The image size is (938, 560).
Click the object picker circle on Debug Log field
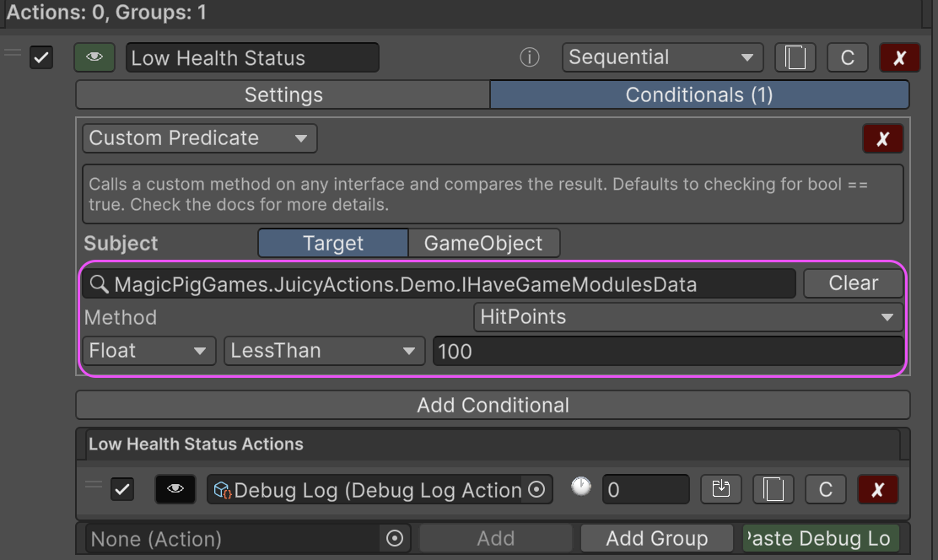pos(536,490)
